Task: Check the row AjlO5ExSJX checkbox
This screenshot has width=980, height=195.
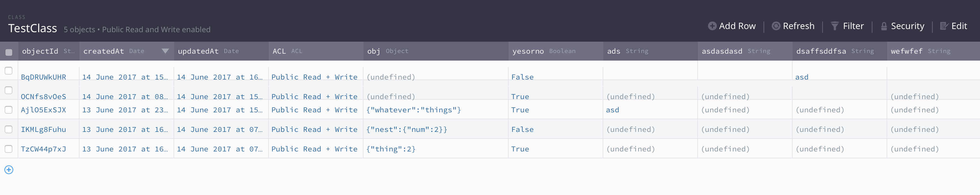Action: click(x=9, y=110)
